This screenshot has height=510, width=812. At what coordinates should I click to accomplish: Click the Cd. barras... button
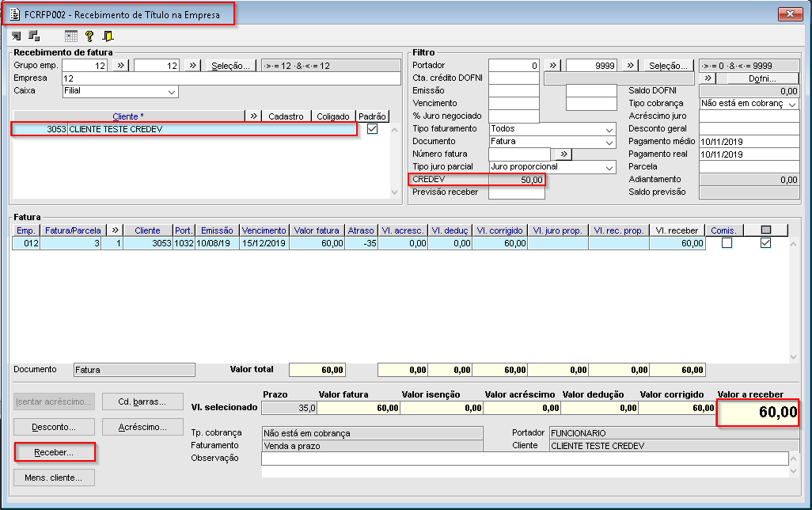142,402
